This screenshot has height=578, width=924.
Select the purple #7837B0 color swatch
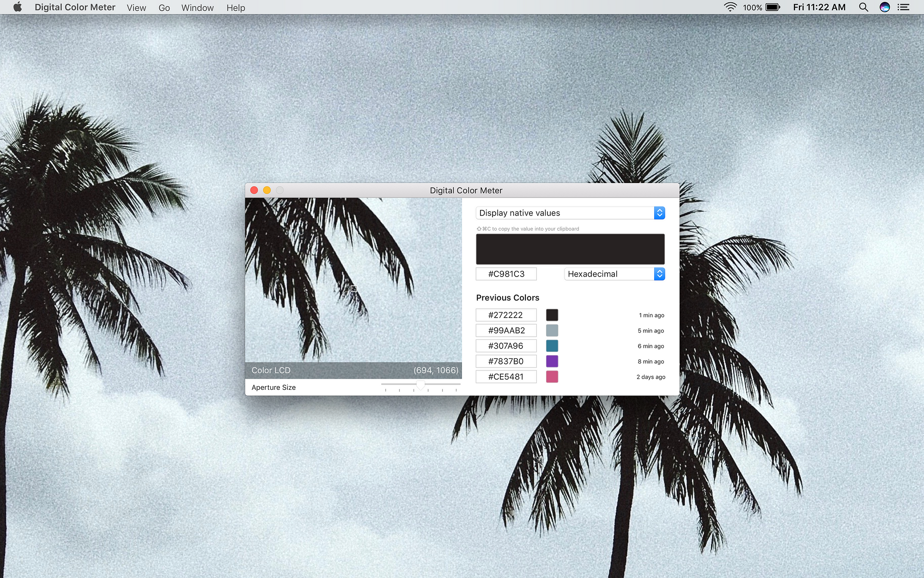click(x=552, y=361)
